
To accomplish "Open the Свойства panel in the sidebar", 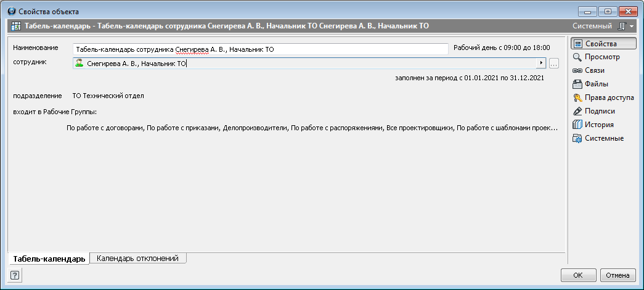I will coord(595,43).
